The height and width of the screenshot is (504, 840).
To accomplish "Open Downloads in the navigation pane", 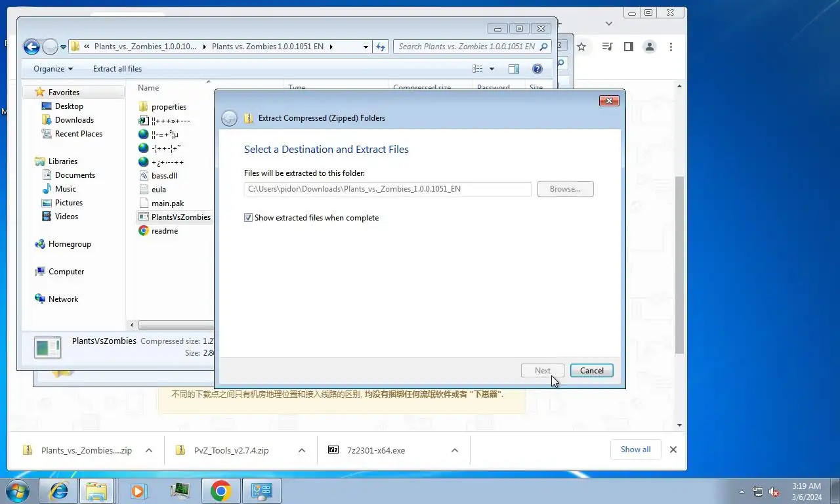I will pos(74,120).
